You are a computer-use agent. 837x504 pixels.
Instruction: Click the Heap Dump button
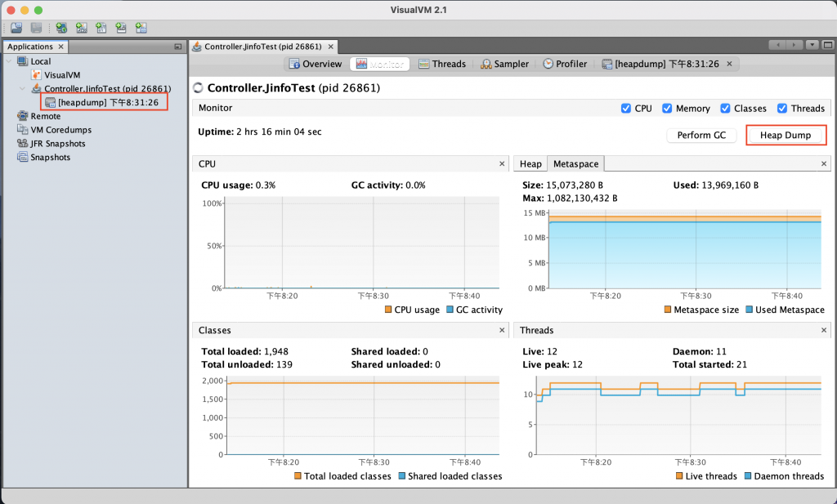[x=786, y=136]
